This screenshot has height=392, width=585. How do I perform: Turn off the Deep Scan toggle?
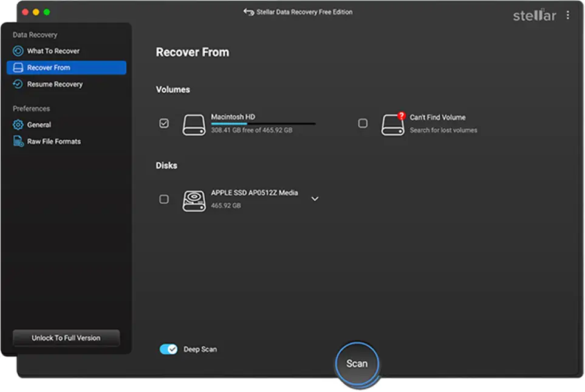pos(169,349)
